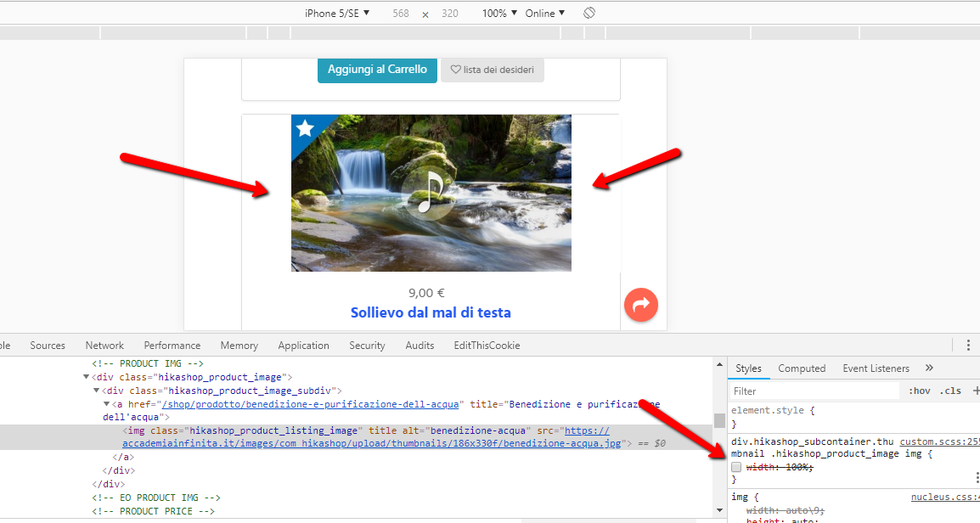The height and width of the screenshot is (523, 980).
Task: Collapse the hikashop_product_image div node
Action: tap(87, 376)
